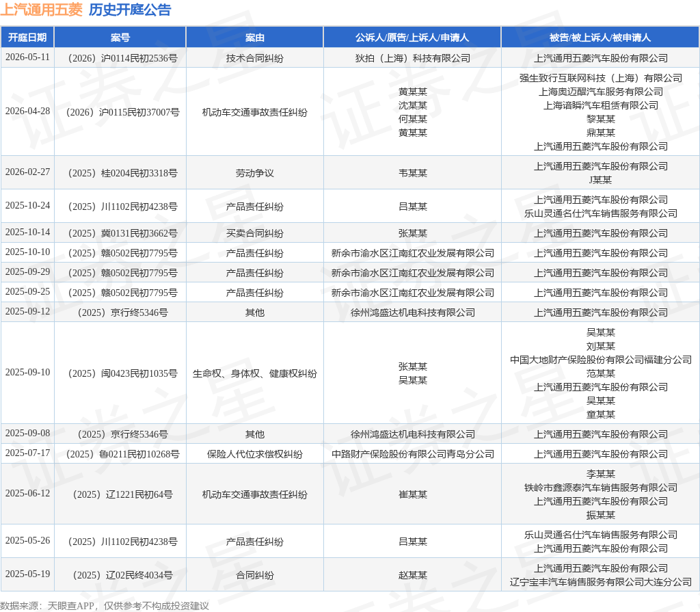The width and height of the screenshot is (700, 612).
Task: Click the 被告/被上诉人/被申请人 column header
Action: click(x=600, y=38)
